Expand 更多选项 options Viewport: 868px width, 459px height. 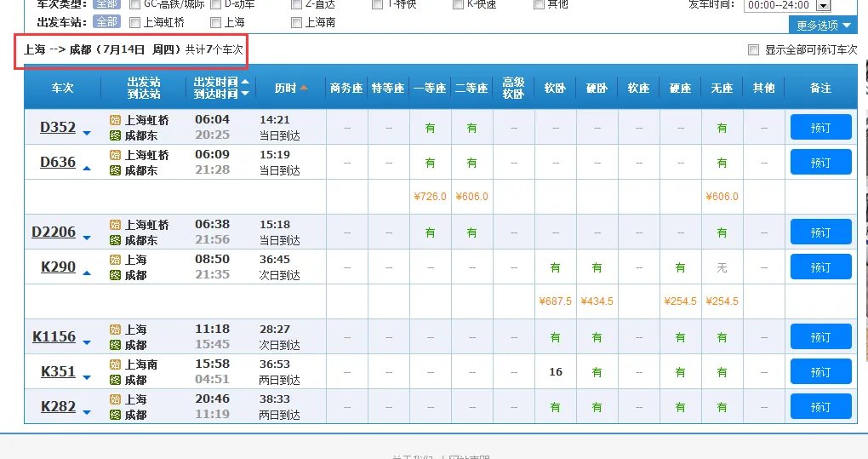pos(823,26)
